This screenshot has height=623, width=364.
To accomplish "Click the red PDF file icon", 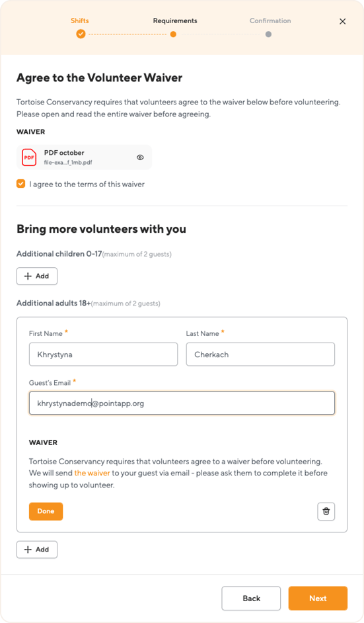I will click(x=29, y=157).
